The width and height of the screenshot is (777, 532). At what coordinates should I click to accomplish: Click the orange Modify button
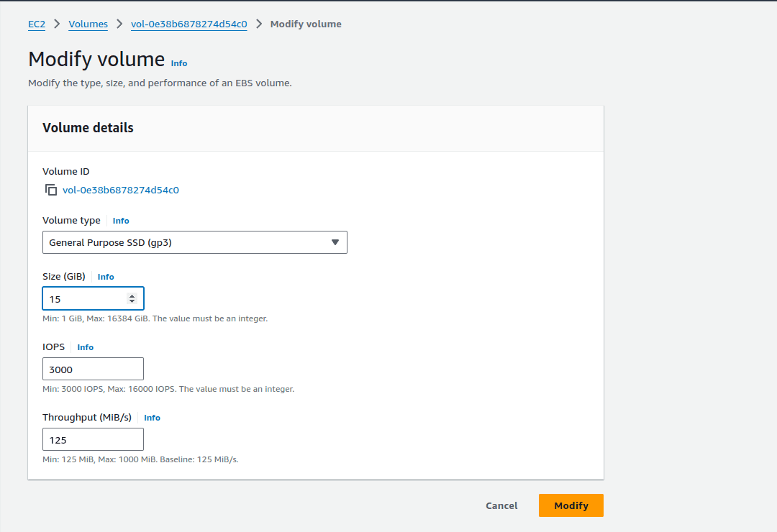[x=571, y=505]
